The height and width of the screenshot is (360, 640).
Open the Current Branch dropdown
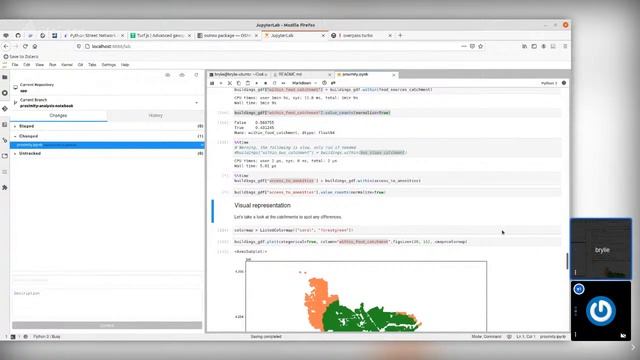pyautogui.click(x=107, y=103)
